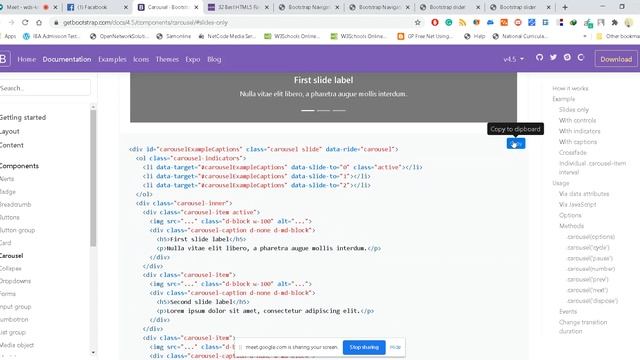Jump to Crossfade in contents
This screenshot has width=640, height=360.
coord(573,152)
